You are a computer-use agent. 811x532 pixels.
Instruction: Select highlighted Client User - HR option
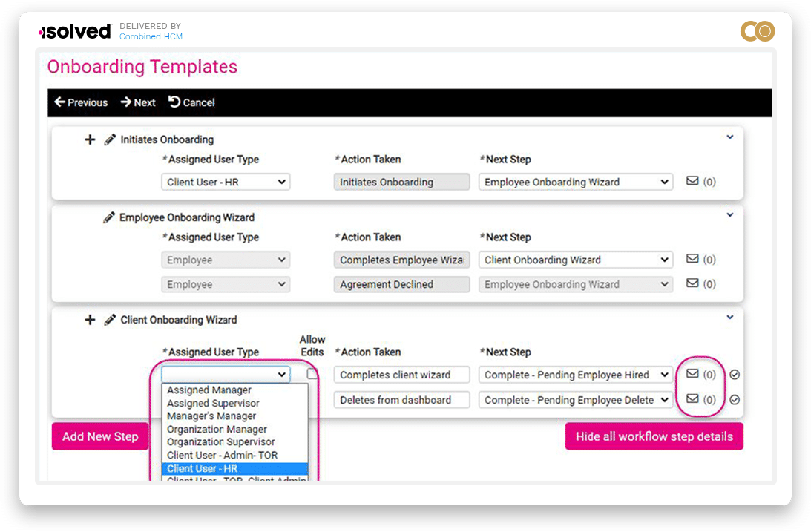pos(234,469)
